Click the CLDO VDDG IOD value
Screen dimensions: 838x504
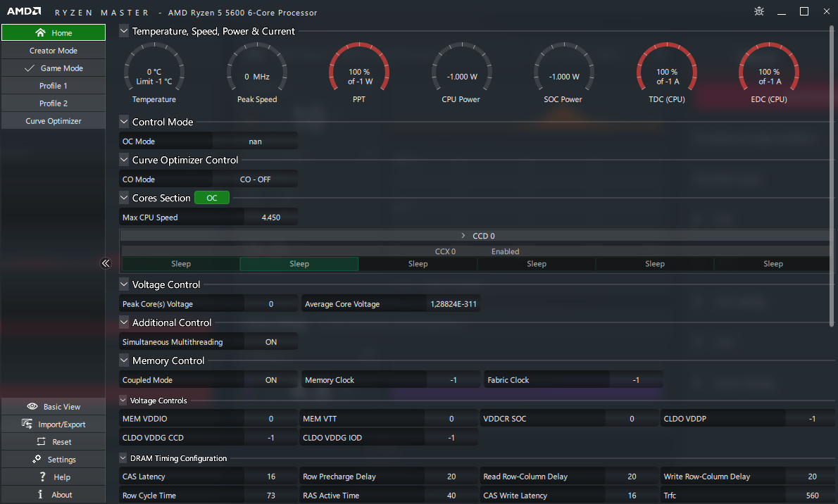pyautogui.click(x=451, y=438)
